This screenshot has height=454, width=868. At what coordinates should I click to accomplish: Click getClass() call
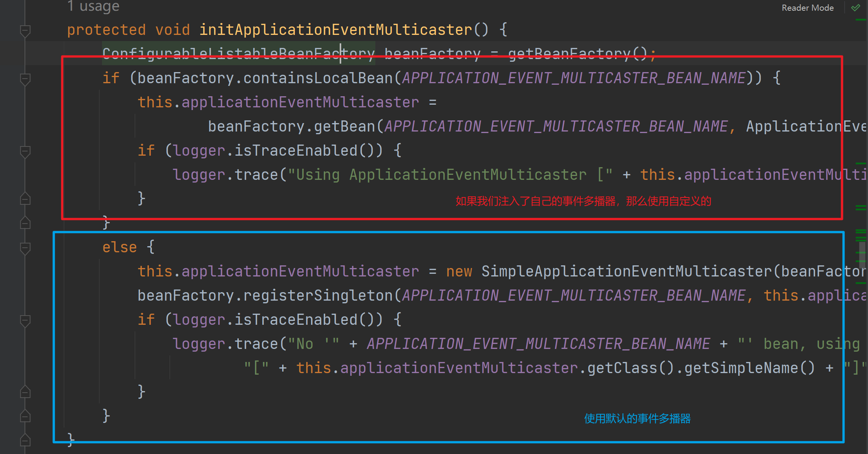pyautogui.click(x=630, y=368)
